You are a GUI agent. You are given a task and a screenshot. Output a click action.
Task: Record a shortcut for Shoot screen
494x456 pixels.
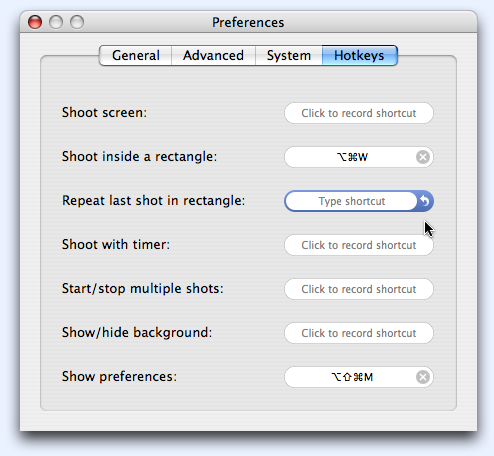point(359,113)
